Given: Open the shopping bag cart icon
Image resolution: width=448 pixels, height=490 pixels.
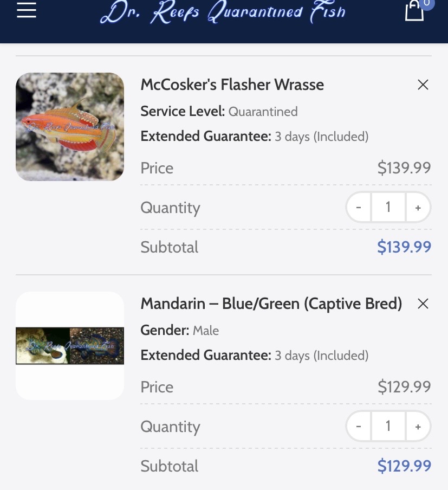Looking at the screenshot, I should point(414,10).
